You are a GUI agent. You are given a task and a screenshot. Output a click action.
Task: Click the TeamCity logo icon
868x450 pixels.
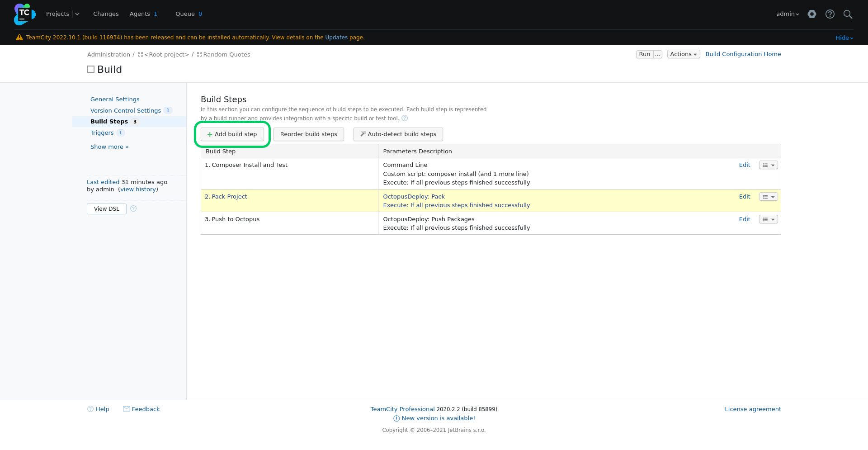pos(24,14)
